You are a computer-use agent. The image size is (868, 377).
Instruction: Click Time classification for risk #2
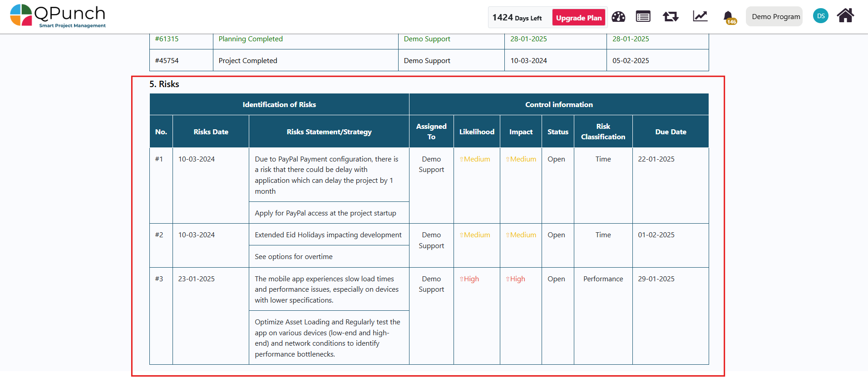[x=603, y=235]
